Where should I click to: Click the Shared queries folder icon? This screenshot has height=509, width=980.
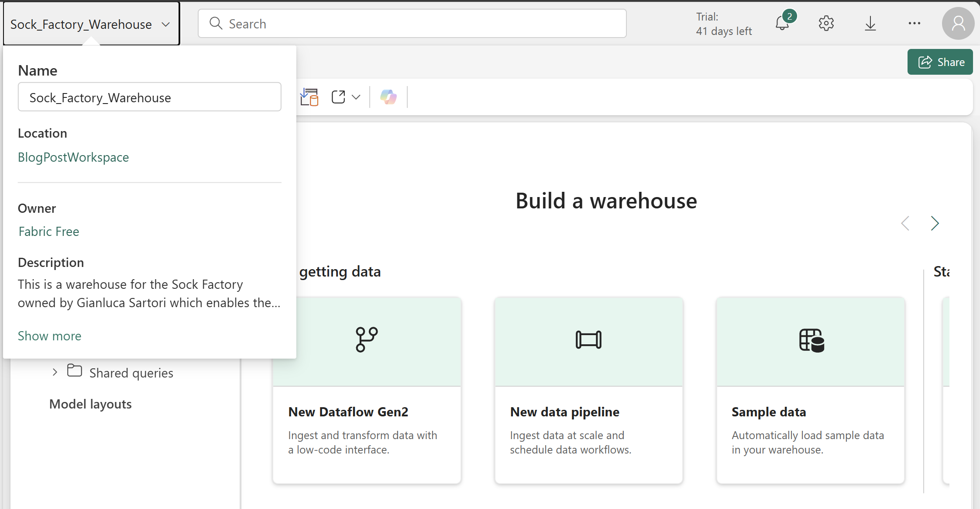tap(74, 370)
